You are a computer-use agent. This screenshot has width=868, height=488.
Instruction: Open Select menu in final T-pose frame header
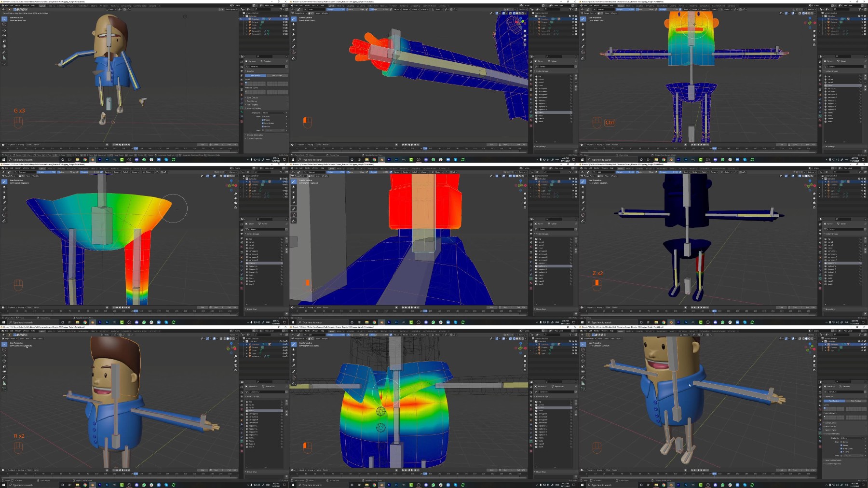click(x=607, y=338)
